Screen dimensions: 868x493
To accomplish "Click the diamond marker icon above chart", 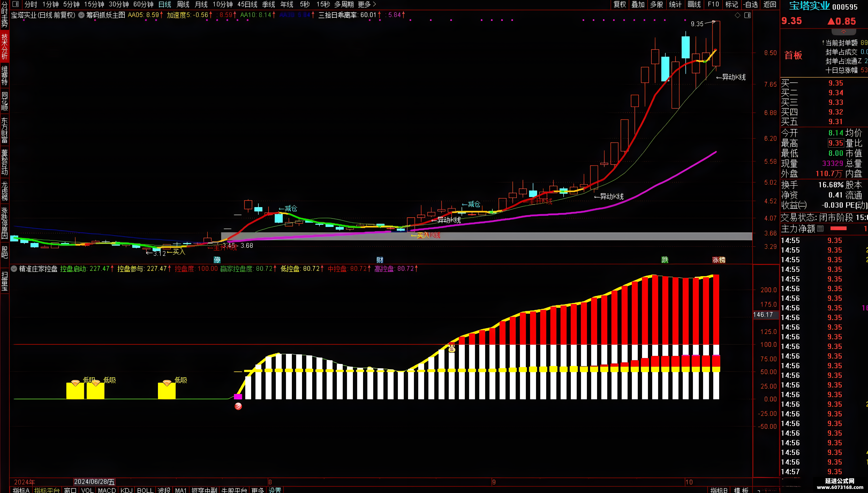I will 737,15.
